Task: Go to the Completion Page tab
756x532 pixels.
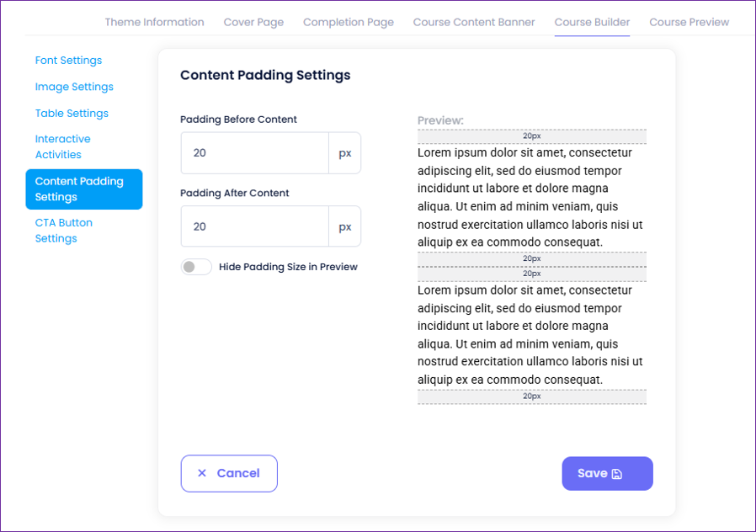Action: pyautogui.click(x=349, y=22)
